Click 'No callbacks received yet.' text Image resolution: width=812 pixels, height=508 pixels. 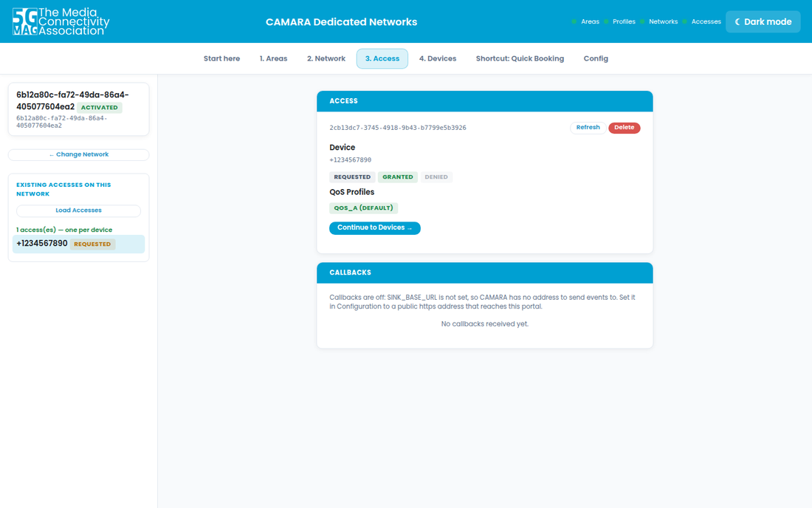(x=485, y=324)
